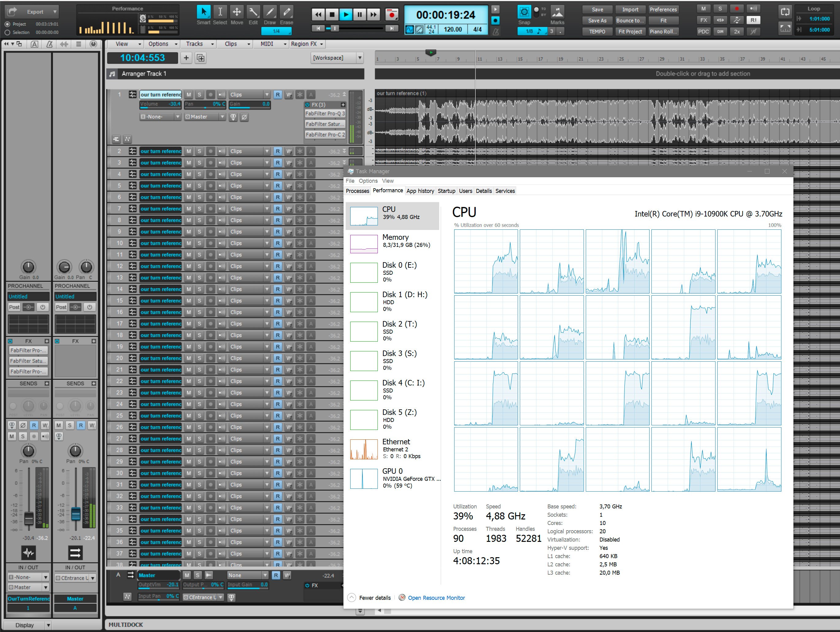This screenshot has width=840, height=632.
Task: Open the Export dropdown arrow
Action: 55,12
